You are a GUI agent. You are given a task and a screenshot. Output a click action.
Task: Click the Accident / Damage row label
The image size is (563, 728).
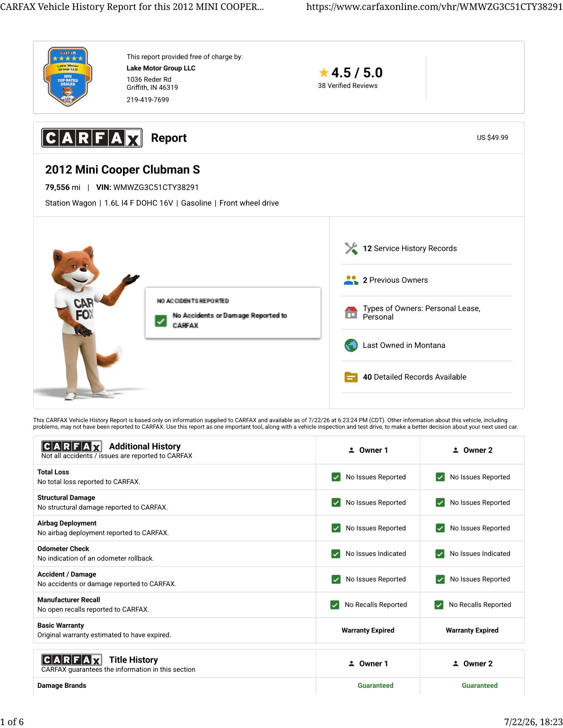[x=67, y=574]
